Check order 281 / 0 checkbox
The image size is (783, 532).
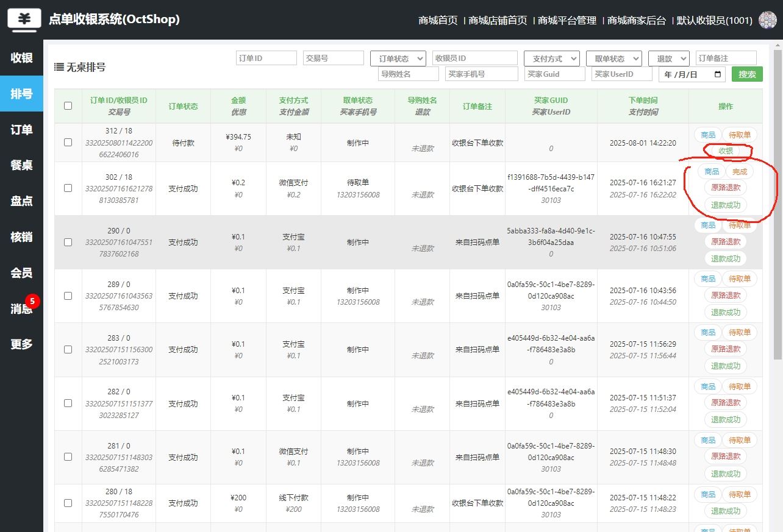tap(68, 456)
